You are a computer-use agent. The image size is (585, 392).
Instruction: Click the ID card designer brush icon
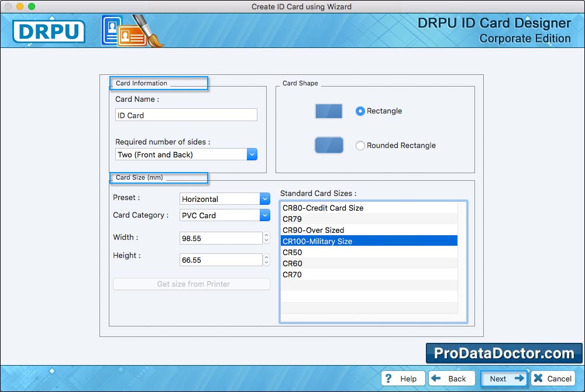point(133,31)
